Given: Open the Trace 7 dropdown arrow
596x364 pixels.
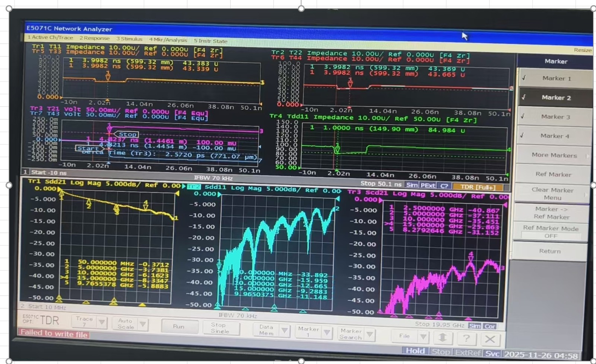Looking at the screenshot, I should [102, 322].
